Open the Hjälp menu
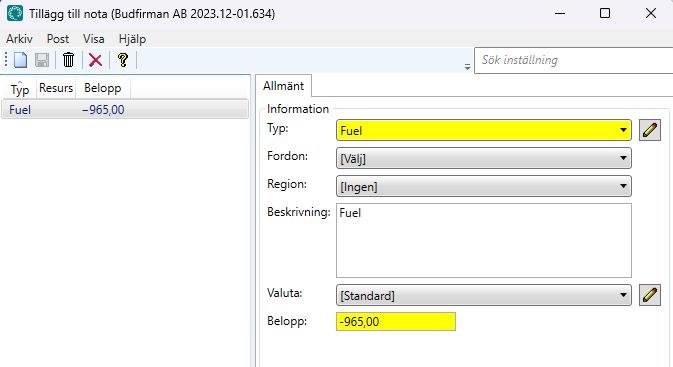673x367 pixels. click(x=132, y=39)
